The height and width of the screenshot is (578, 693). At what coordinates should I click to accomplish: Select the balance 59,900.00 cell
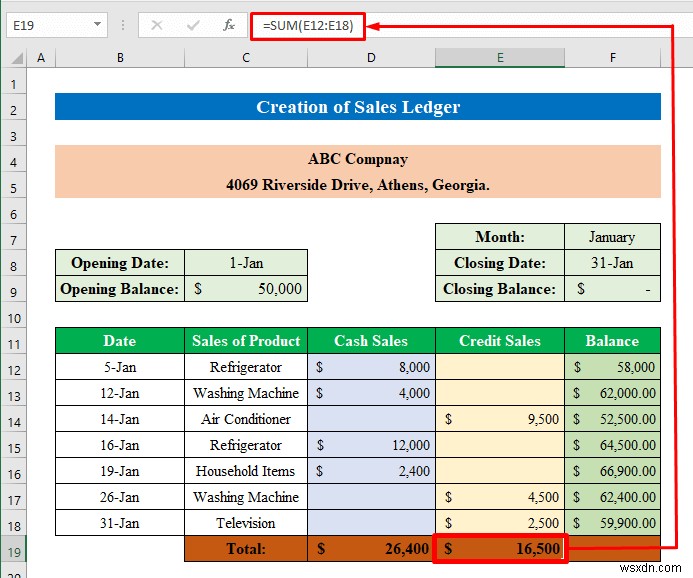pyautogui.click(x=613, y=523)
